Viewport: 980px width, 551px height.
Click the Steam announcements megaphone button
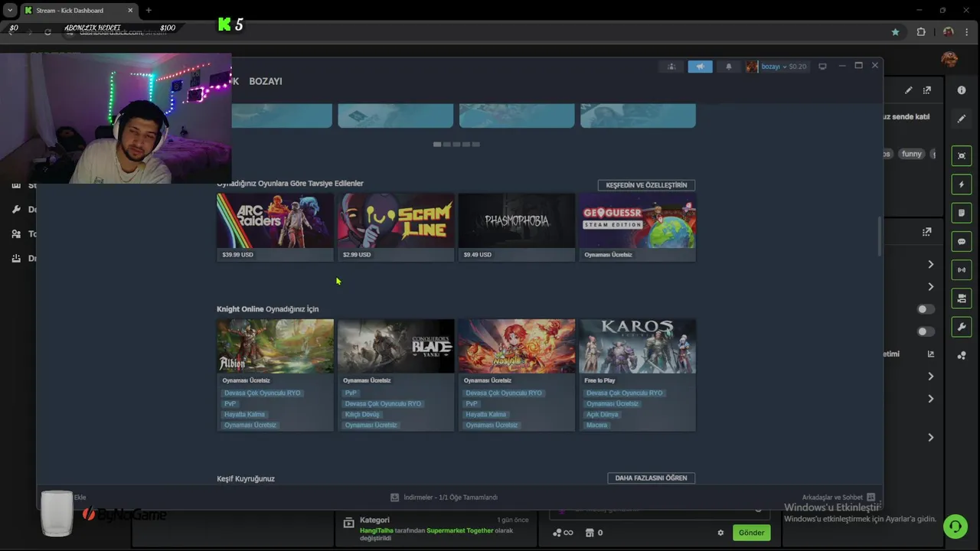(x=700, y=67)
